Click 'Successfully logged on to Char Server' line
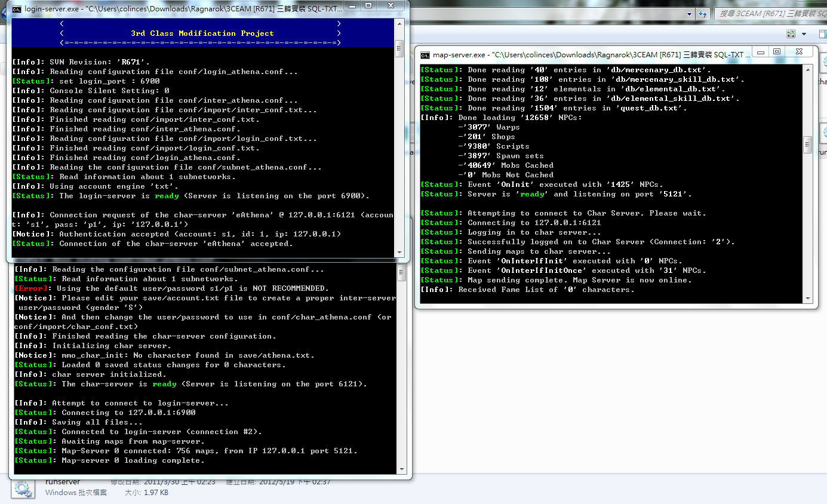Image resolution: width=827 pixels, height=504 pixels. 578,242
